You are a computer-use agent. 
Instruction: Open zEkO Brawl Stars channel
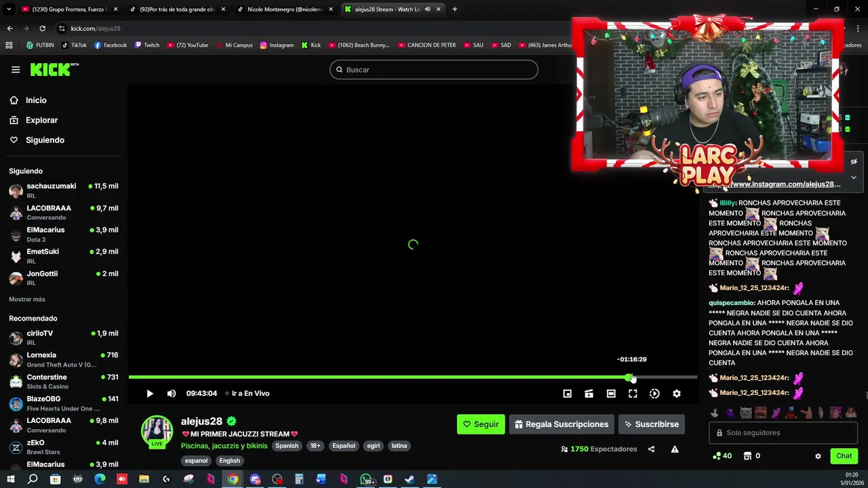pos(64,447)
